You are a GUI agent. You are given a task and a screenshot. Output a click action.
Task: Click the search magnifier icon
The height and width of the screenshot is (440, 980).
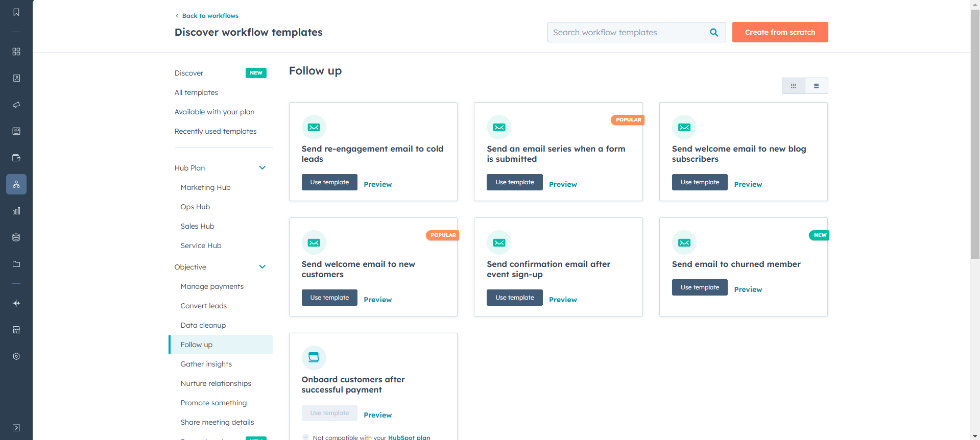[x=714, y=32]
